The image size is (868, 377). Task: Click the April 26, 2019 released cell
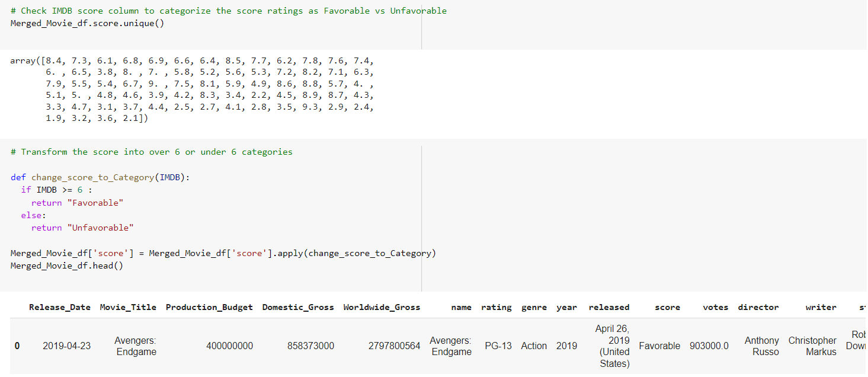[612, 346]
